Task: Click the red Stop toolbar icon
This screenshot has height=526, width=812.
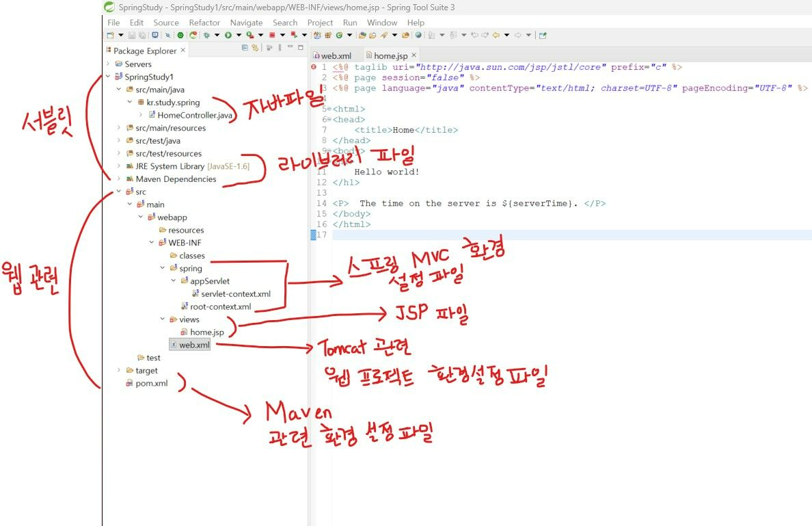Action: [272, 36]
